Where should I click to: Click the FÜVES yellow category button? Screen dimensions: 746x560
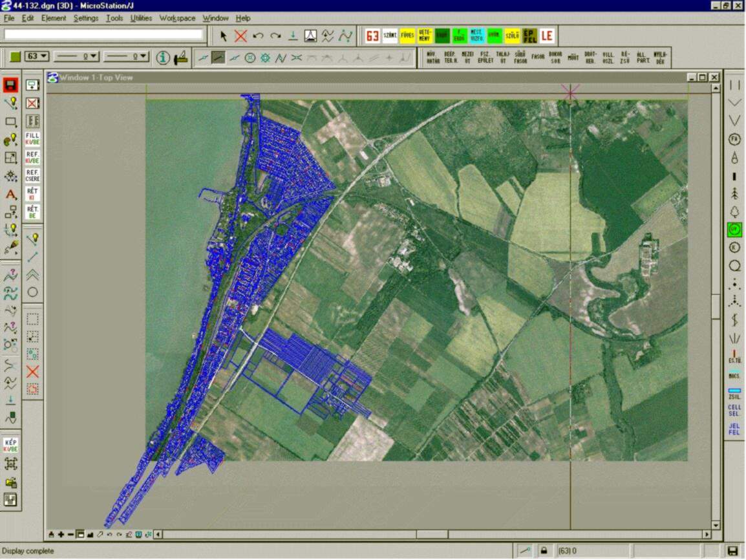click(407, 36)
